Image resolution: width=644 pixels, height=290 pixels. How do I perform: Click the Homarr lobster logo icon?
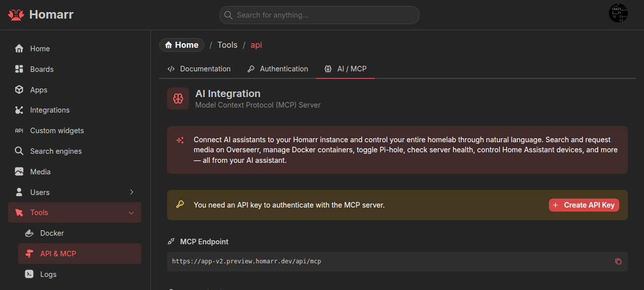pyautogui.click(x=16, y=15)
